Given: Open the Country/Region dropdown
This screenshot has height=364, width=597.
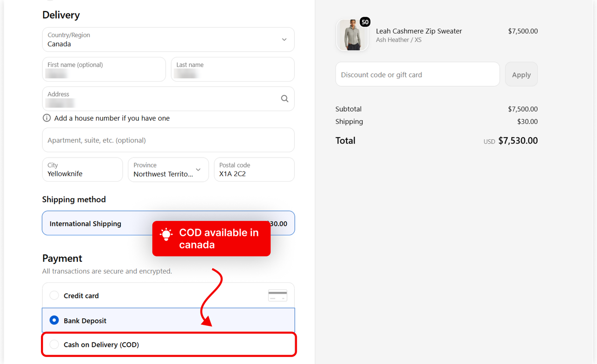Looking at the screenshot, I should [168, 40].
